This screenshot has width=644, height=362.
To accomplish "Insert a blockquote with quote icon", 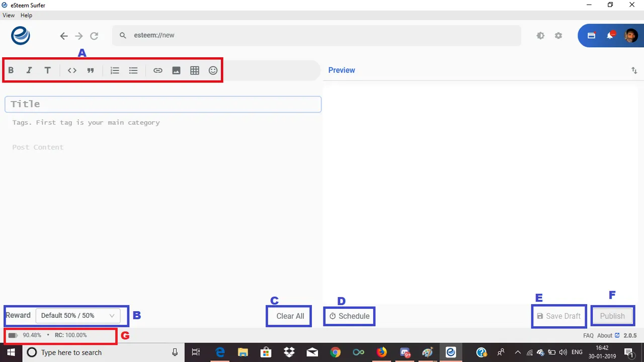I will point(91,70).
